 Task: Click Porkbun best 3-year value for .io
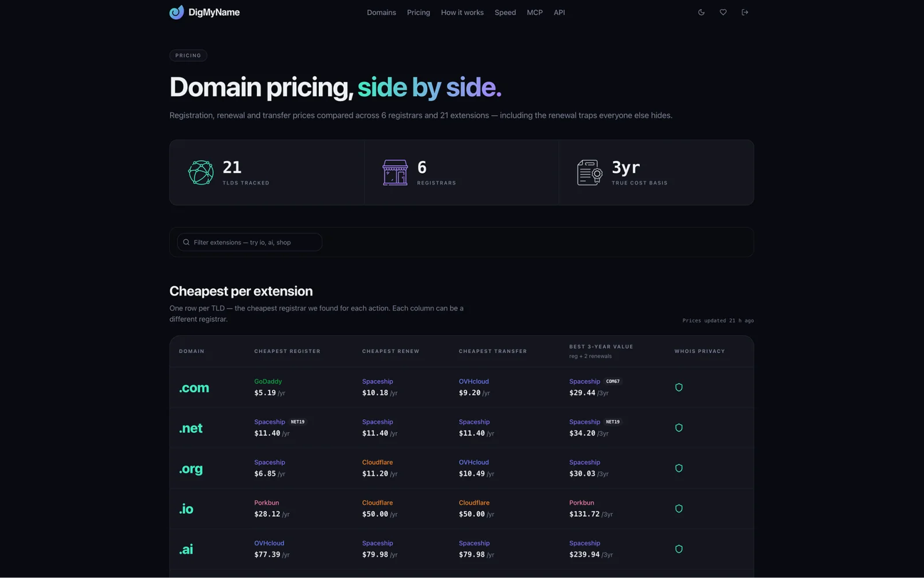coord(582,503)
